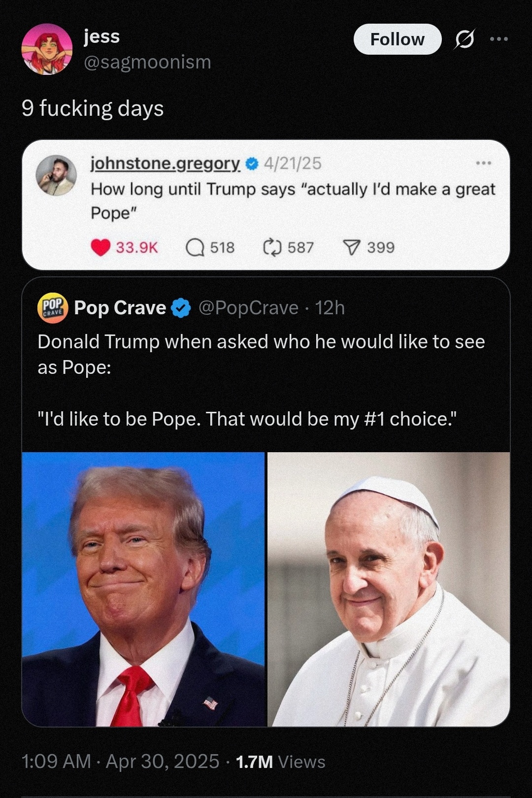532x798 pixels.
Task: Open the tweet's three-dot more menu
Action: tap(499, 39)
